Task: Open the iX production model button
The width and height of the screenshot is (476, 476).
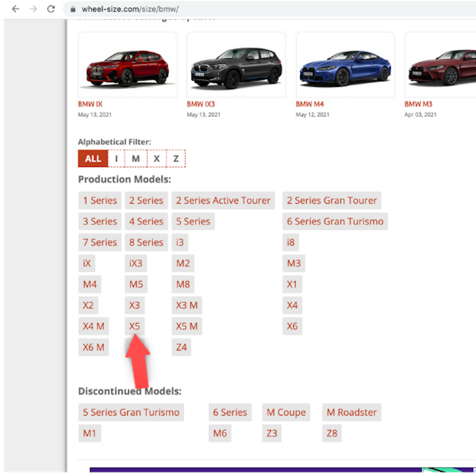Action: pos(87,263)
